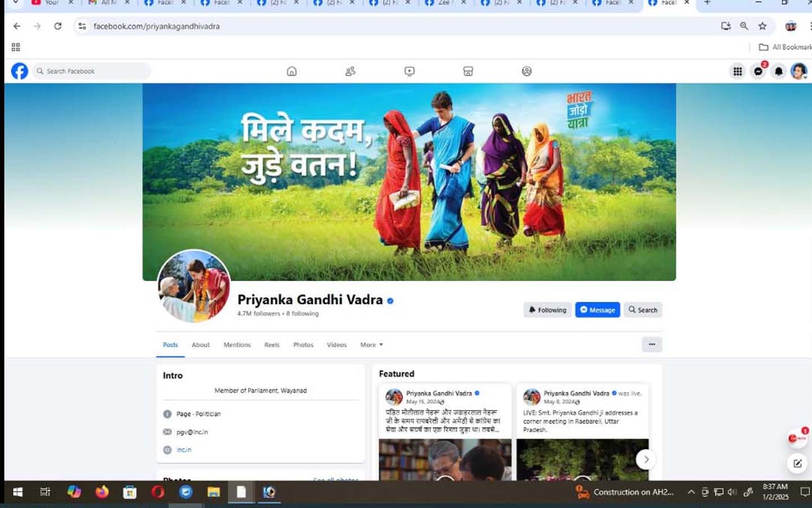Open the three-dots page options menu
The width and height of the screenshot is (812, 508).
pyautogui.click(x=652, y=344)
